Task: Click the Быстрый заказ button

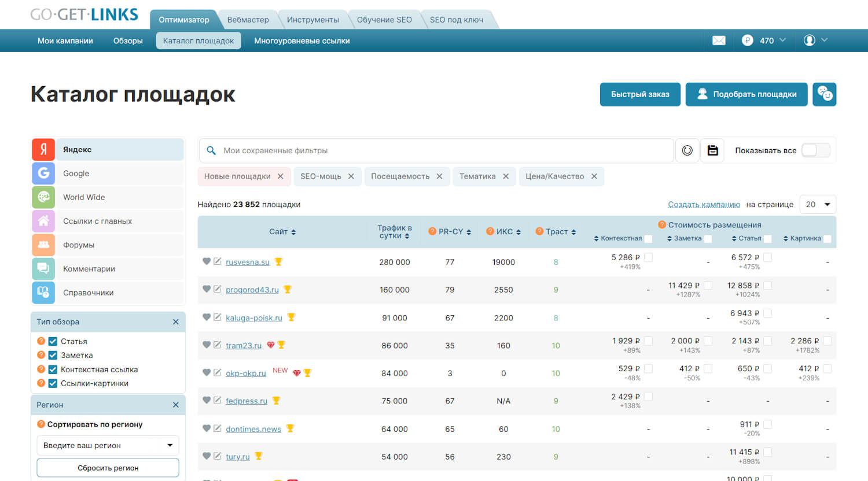Action: 640,94
